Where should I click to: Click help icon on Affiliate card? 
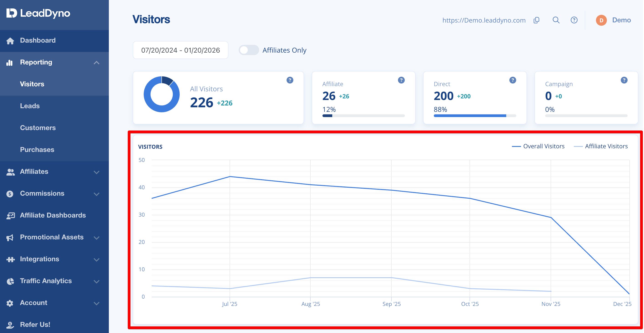(x=401, y=80)
